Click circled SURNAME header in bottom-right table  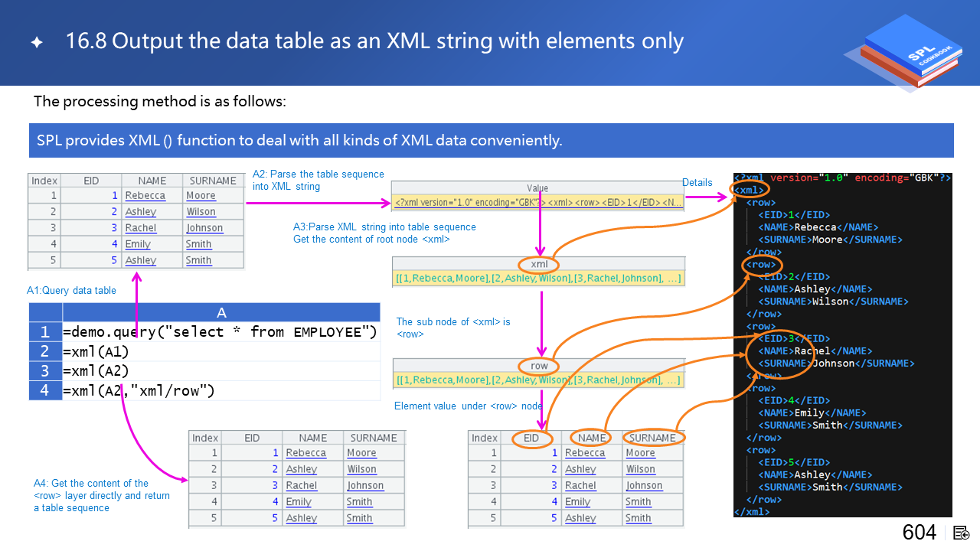coord(652,438)
